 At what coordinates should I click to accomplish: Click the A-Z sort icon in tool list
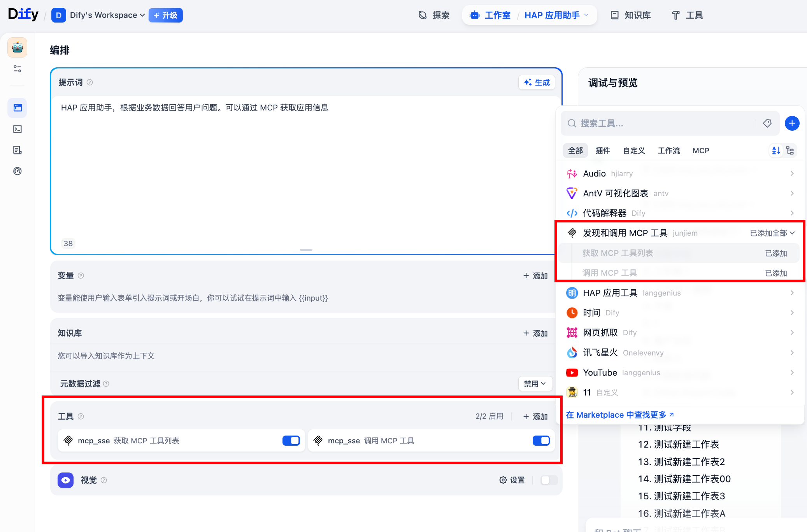pos(776,150)
